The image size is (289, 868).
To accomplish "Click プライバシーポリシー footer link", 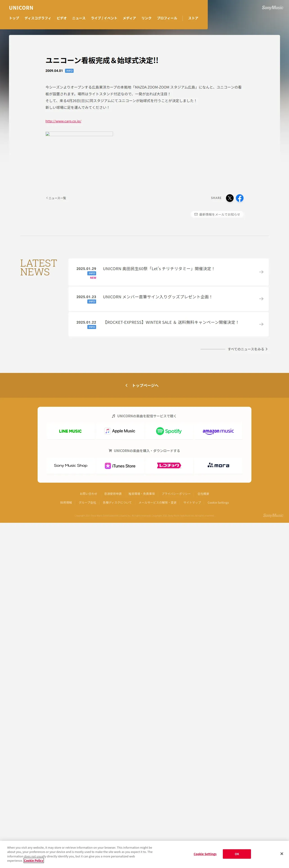I will 176,494.
